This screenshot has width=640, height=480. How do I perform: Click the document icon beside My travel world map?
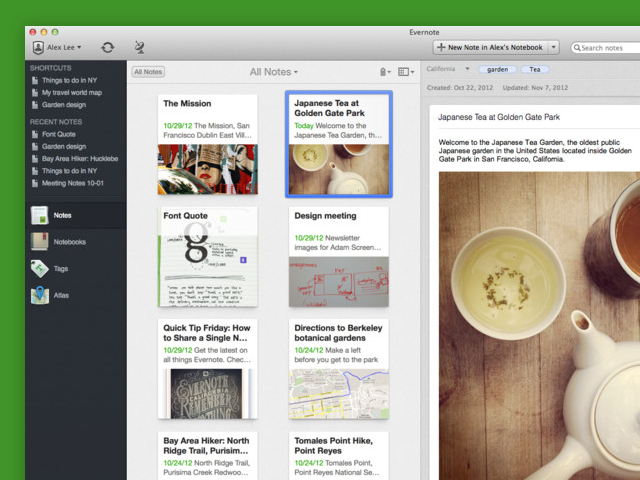(35, 93)
